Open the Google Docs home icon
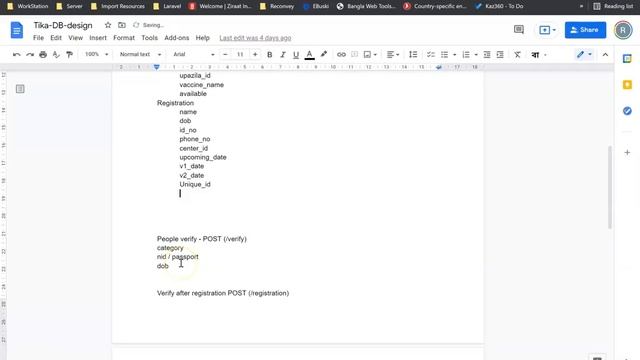The height and width of the screenshot is (360, 640). (x=17, y=30)
